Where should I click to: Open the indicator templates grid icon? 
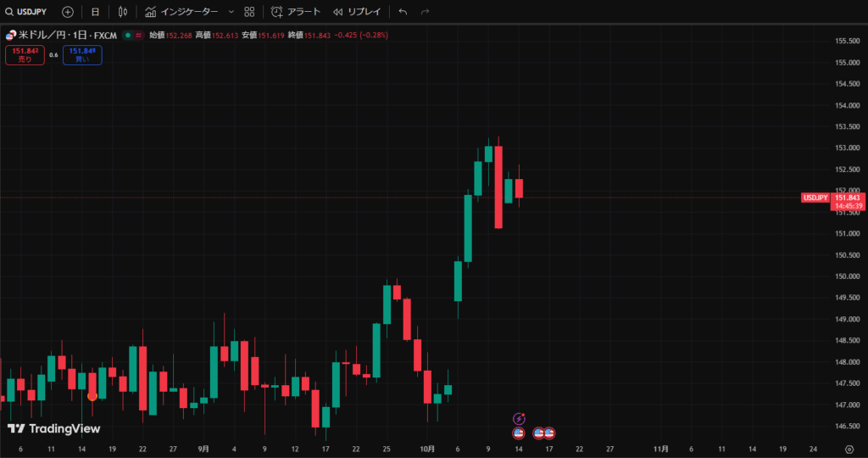click(x=249, y=12)
